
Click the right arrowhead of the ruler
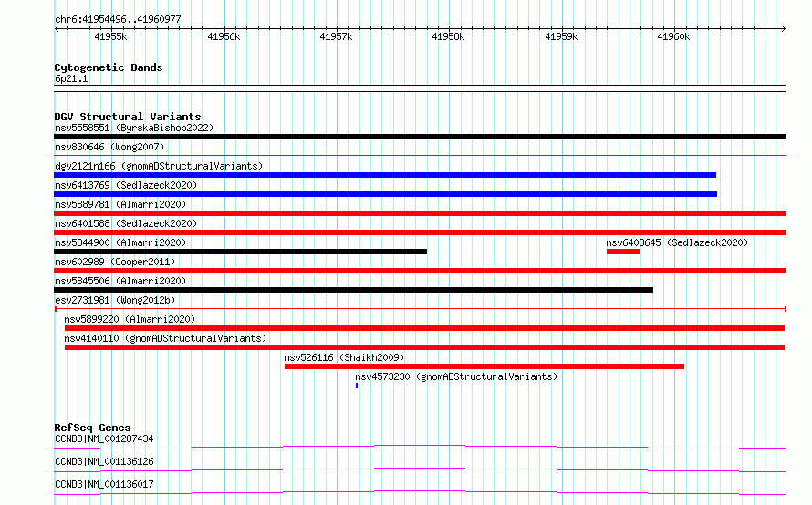tap(783, 29)
